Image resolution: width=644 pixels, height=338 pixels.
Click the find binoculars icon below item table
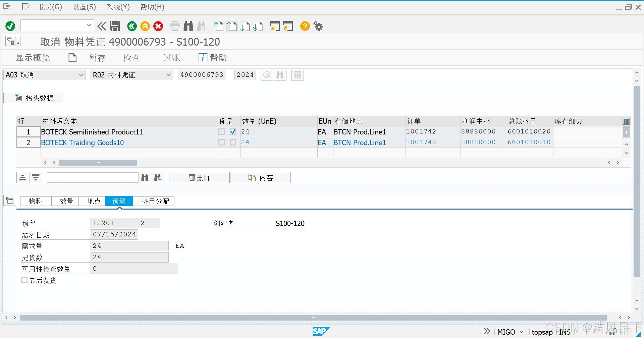(145, 178)
